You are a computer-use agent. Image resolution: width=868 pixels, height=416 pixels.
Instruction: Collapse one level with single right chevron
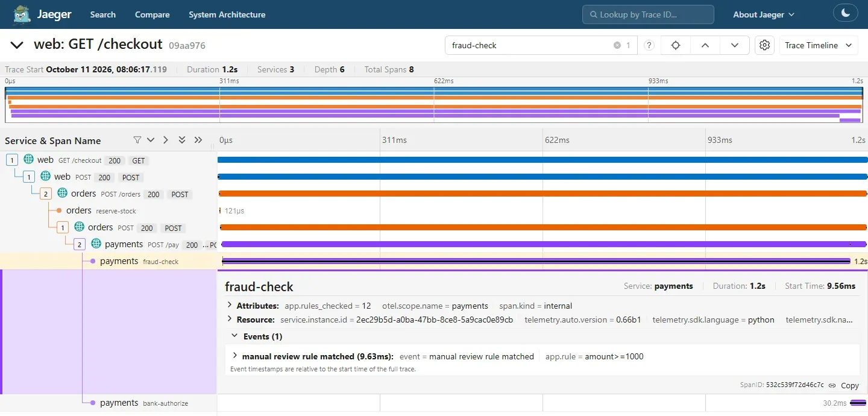(166, 140)
